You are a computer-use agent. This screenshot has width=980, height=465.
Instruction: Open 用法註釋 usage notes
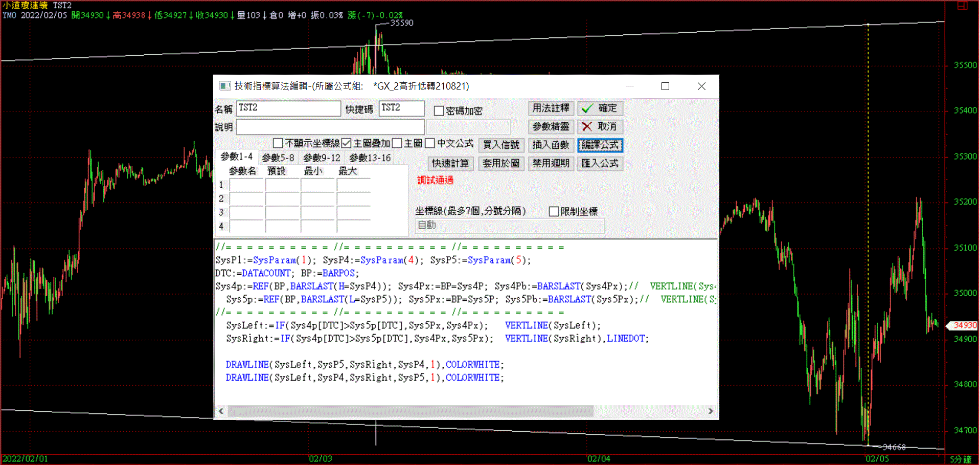(x=551, y=108)
